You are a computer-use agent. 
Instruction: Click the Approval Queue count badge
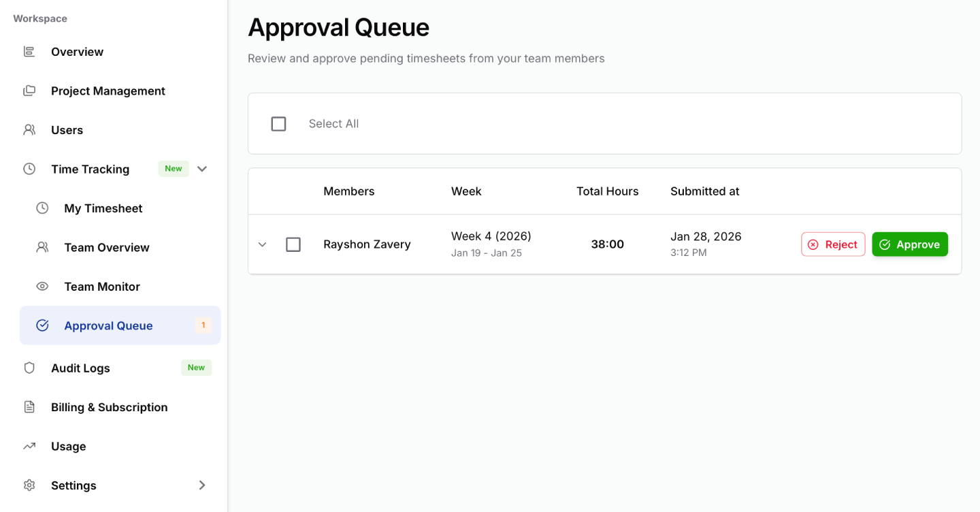pos(203,325)
